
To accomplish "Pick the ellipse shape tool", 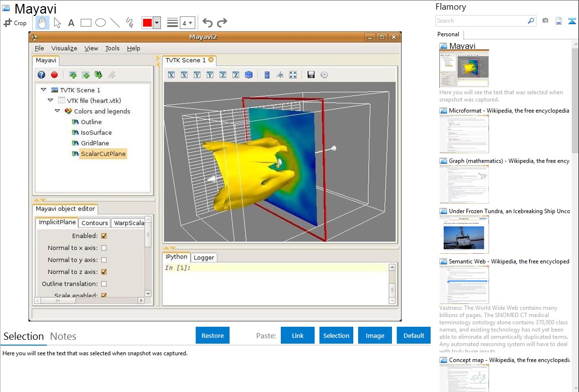I will tap(101, 23).
